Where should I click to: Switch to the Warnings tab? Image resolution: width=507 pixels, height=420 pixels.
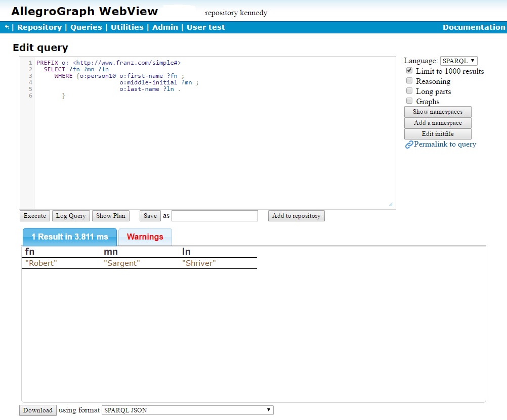[x=145, y=237]
